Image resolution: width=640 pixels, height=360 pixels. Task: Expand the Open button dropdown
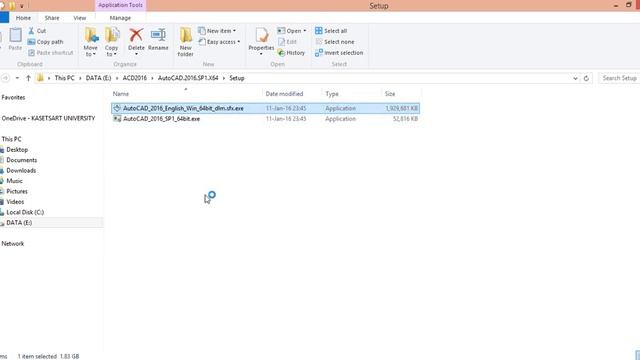304,31
